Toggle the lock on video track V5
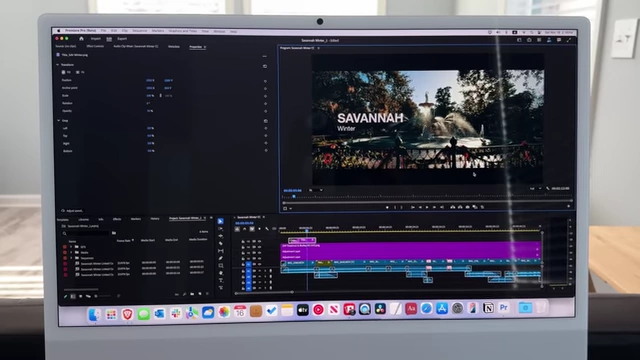The width and height of the screenshot is (640, 360). pos(243,241)
